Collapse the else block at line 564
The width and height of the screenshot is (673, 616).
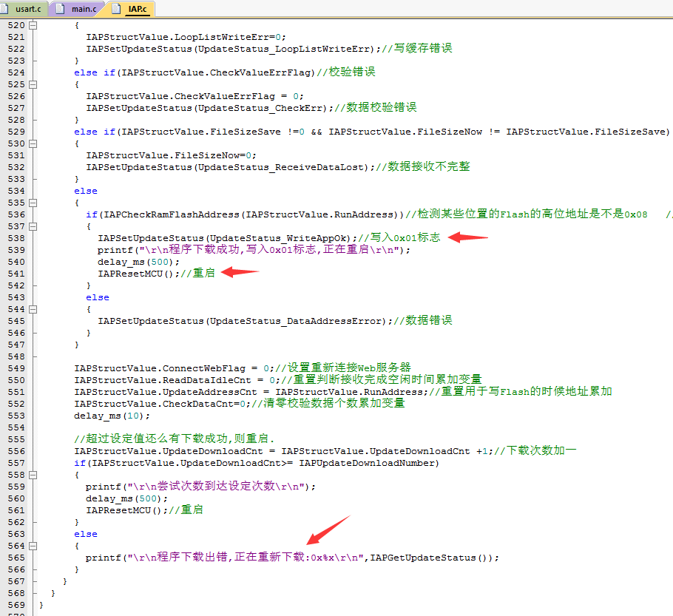pyautogui.click(x=33, y=546)
